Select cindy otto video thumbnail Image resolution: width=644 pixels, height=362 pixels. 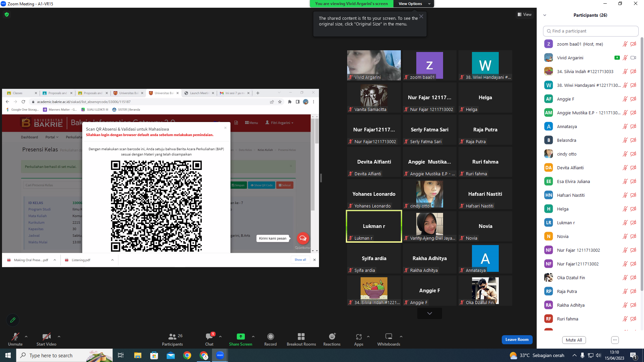tap(429, 194)
